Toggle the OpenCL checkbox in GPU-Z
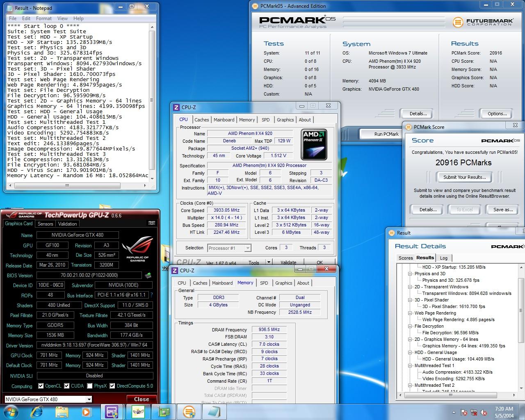 41,386
